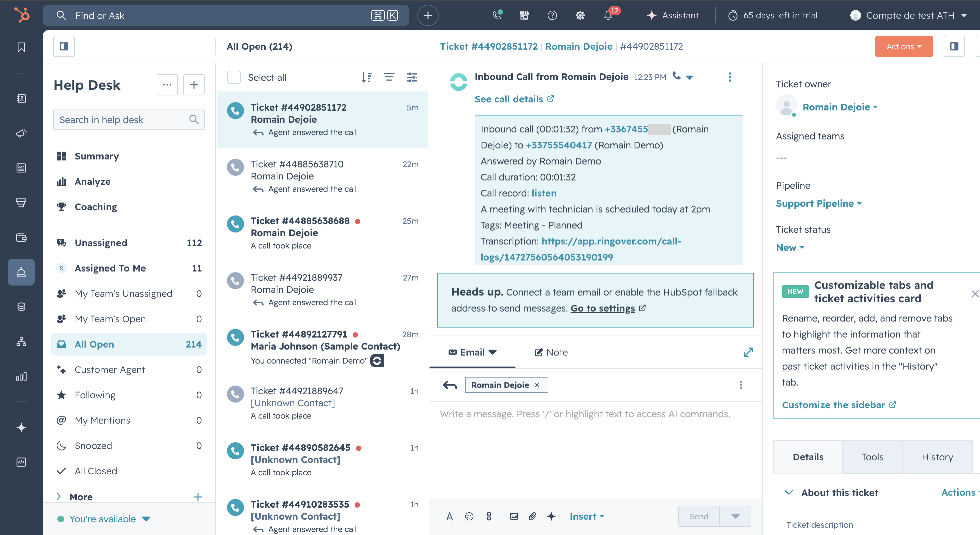Image resolution: width=980 pixels, height=535 pixels.
Task: Open the Support Pipeline dropdown
Action: coord(818,203)
